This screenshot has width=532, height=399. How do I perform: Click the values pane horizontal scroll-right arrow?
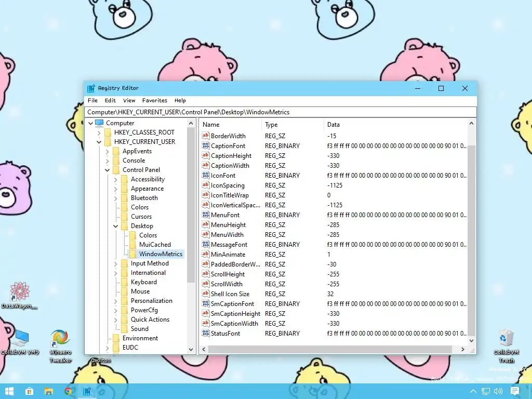click(x=463, y=349)
